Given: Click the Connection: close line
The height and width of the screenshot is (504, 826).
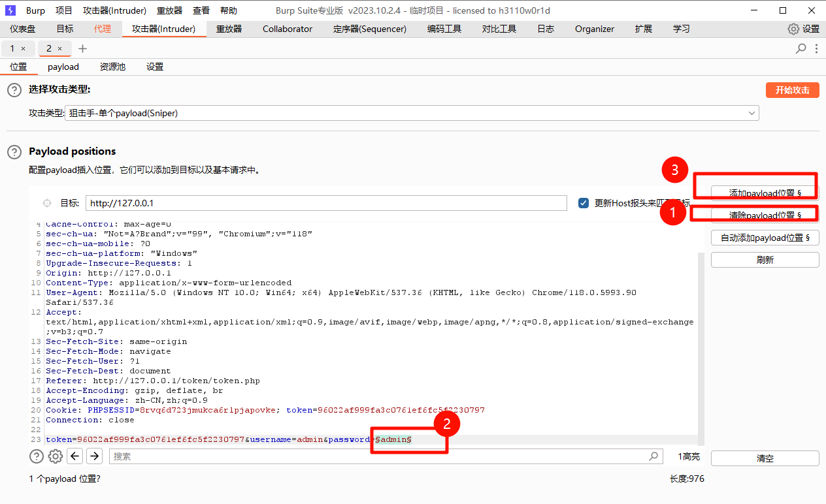Looking at the screenshot, I should pos(90,420).
